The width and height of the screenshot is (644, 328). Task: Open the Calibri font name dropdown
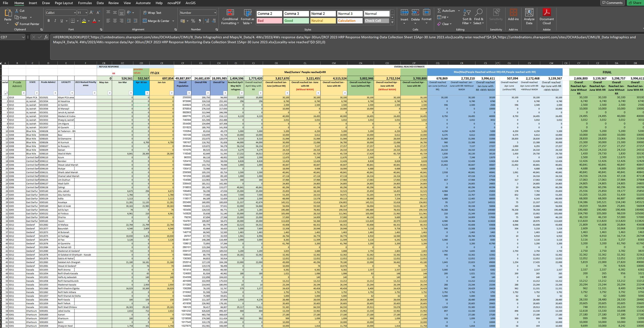click(x=75, y=12)
